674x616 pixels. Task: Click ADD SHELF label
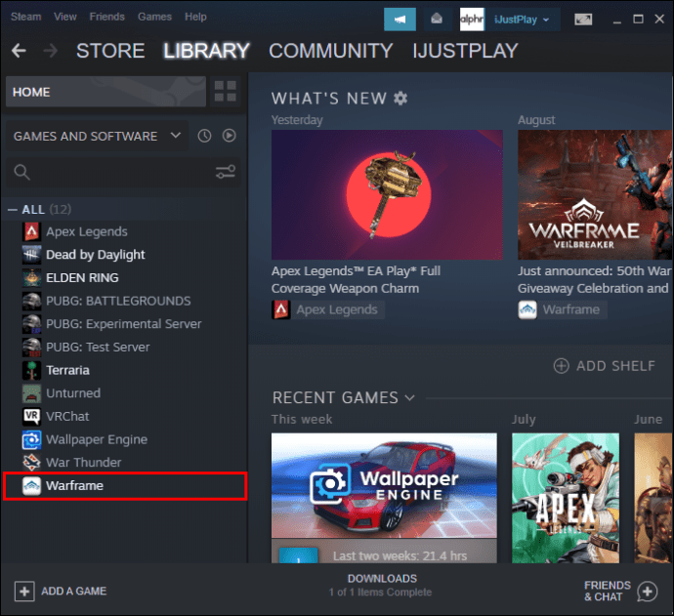tap(616, 366)
